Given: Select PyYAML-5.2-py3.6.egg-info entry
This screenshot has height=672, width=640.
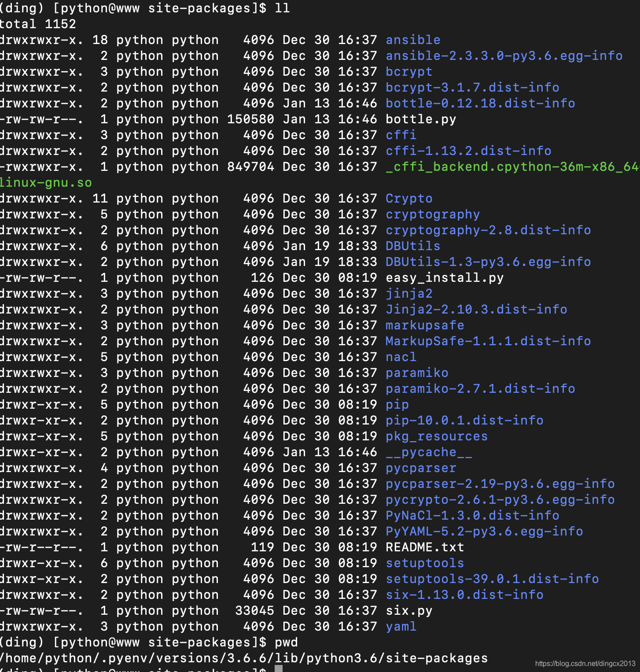Looking at the screenshot, I should (484, 532).
